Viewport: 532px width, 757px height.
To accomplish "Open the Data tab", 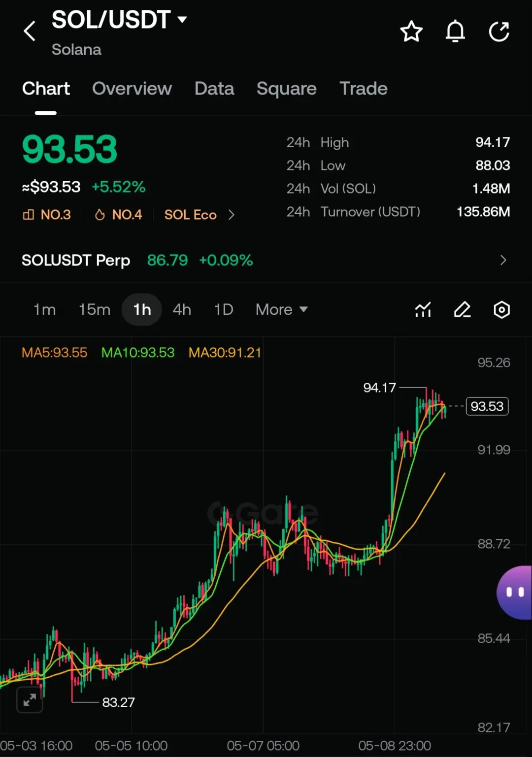I will point(214,89).
